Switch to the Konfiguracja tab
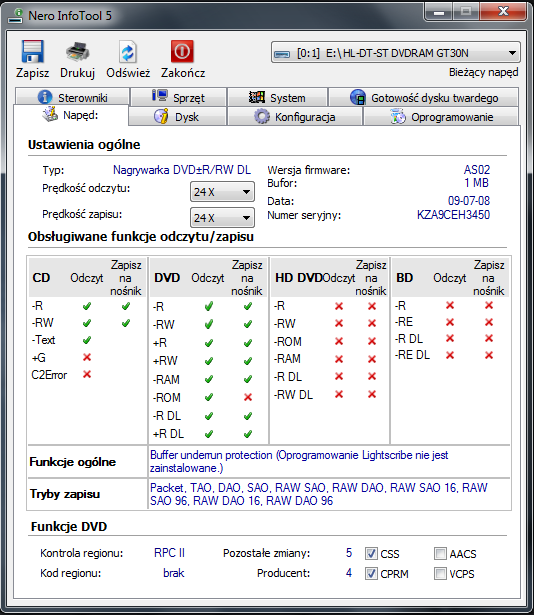The image size is (534, 615). point(295,116)
